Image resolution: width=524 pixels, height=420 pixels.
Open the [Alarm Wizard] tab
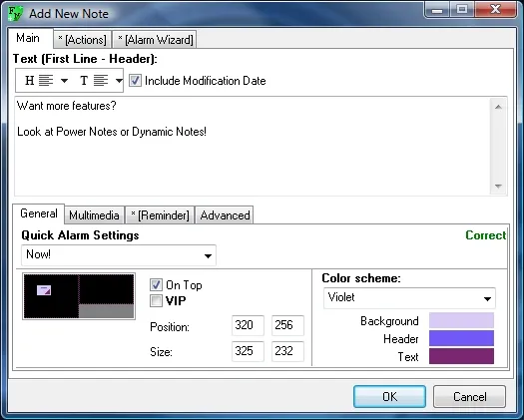[x=156, y=40]
